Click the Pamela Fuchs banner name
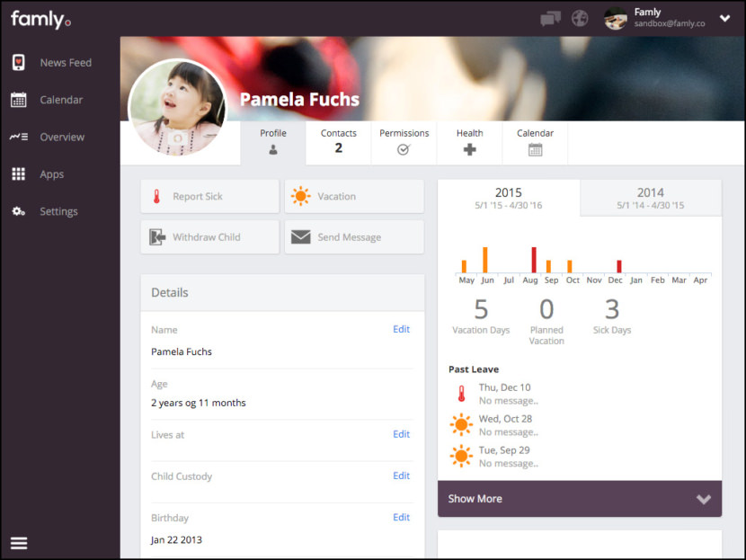 tap(299, 100)
